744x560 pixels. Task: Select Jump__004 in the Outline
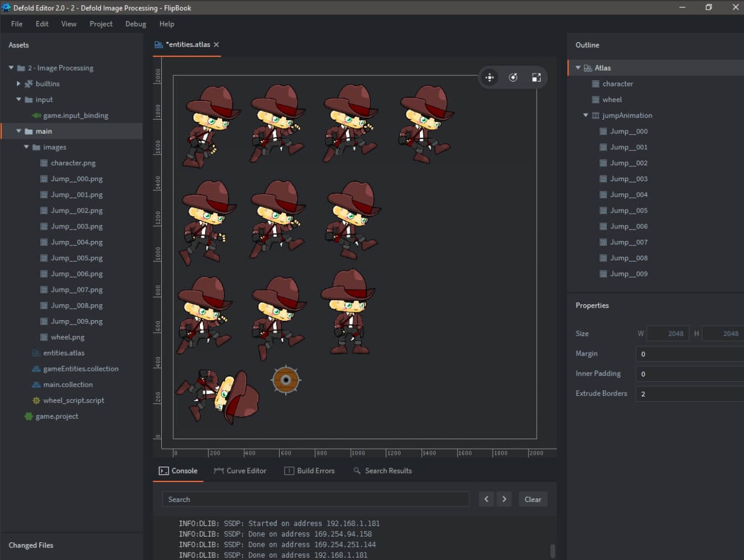pyautogui.click(x=629, y=195)
